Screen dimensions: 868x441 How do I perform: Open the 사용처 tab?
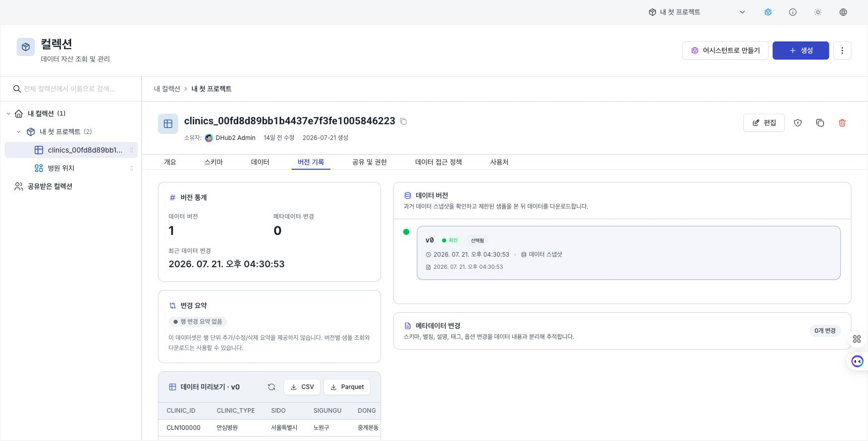[499, 162]
